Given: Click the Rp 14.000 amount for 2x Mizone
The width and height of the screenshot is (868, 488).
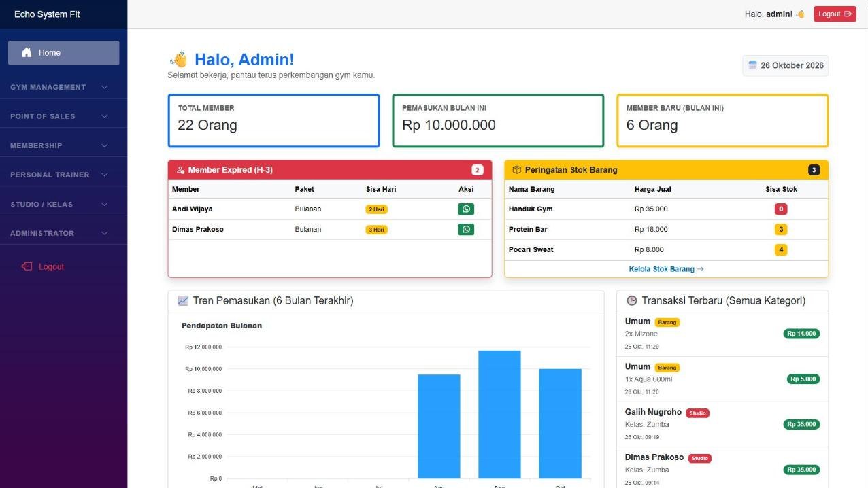Looking at the screenshot, I should tap(802, 334).
